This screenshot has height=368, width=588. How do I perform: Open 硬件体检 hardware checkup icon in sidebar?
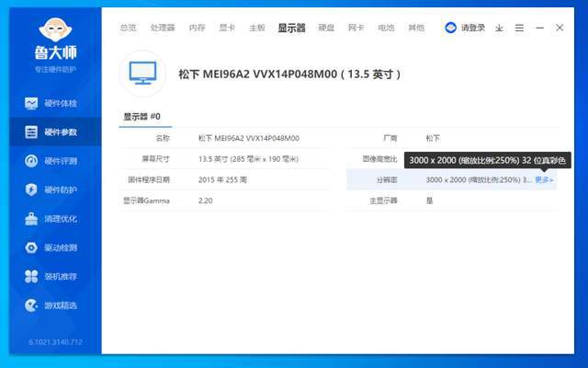click(x=31, y=103)
